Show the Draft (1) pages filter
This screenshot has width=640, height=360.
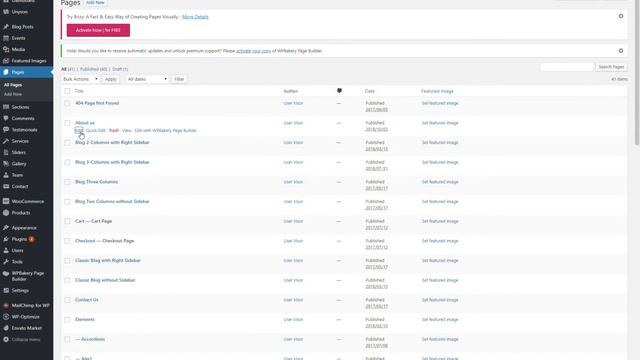(120, 69)
